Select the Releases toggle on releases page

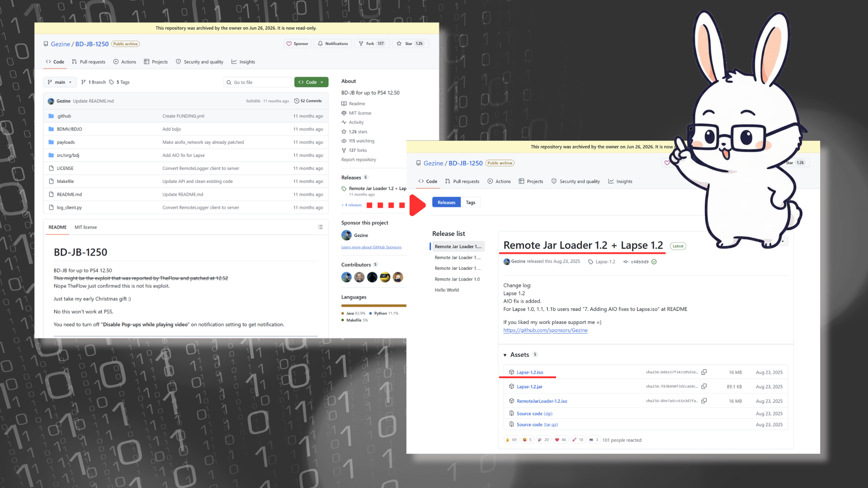pos(446,202)
